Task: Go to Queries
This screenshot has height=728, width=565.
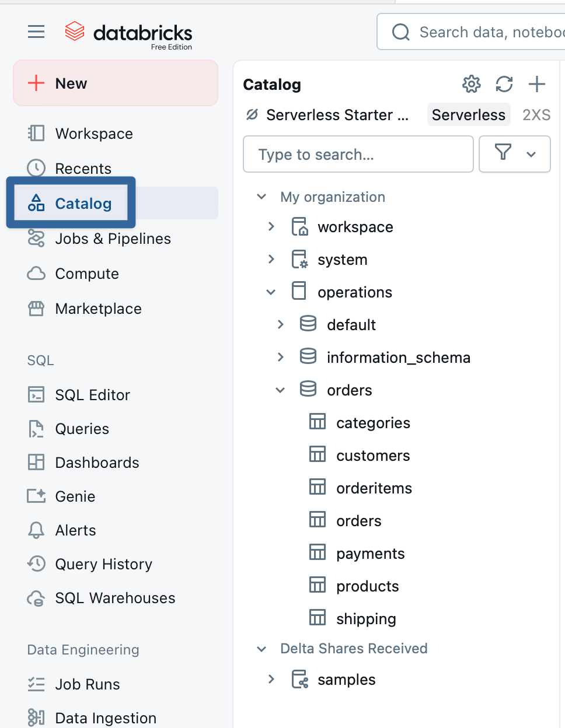Action: (82, 429)
